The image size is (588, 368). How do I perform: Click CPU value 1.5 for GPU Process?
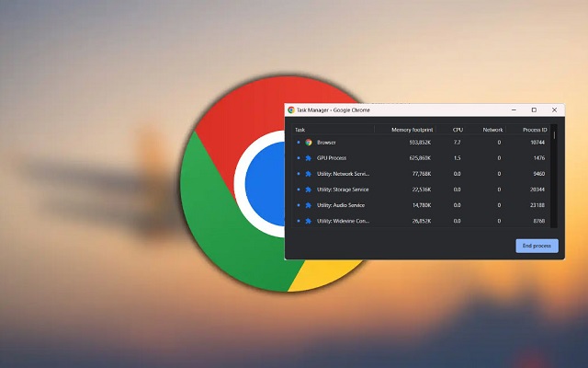point(458,158)
